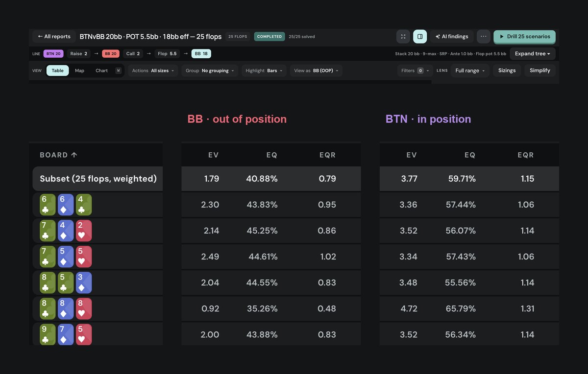
Task: Toggle fullscreen with the expand-arrows icon
Action: [403, 36]
